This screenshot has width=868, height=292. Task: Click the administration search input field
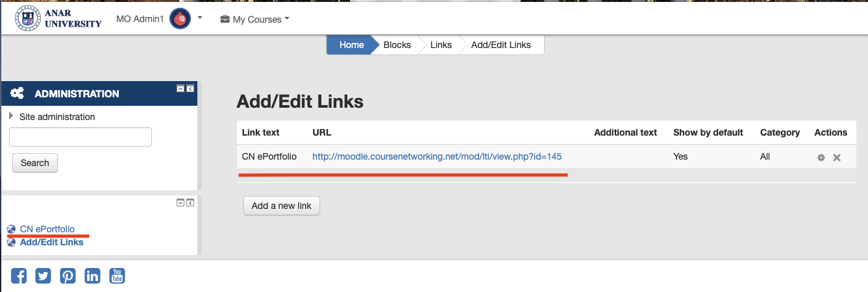81,137
